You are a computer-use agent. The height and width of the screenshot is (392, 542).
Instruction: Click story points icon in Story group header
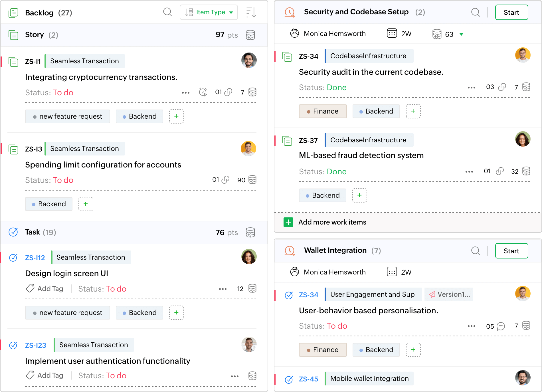(x=250, y=35)
